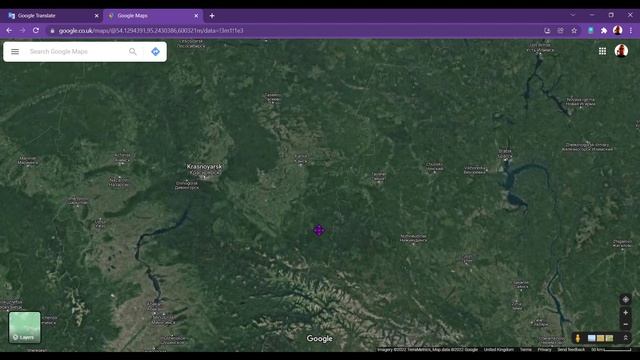Image resolution: width=640 pixels, height=360 pixels.
Task: Open the Google account avatar on the map
Action: [x=621, y=51]
